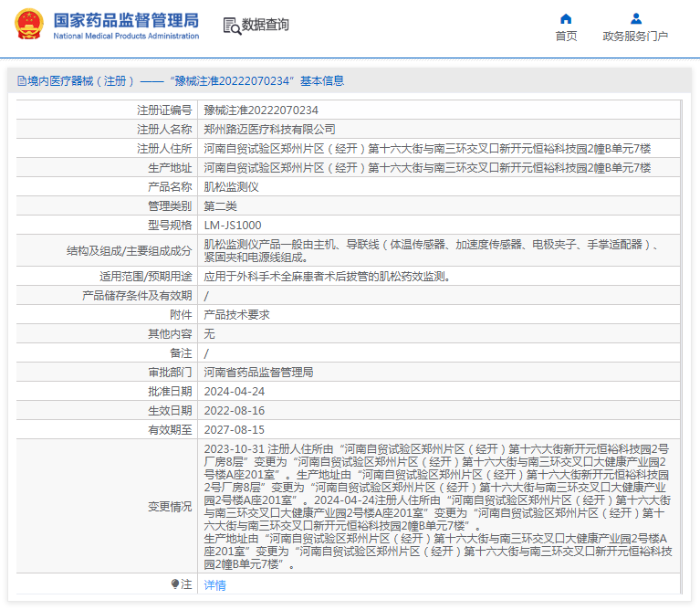
Task: Click the 型号规格 row label
Action: pyautogui.click(x=170, y=226)
